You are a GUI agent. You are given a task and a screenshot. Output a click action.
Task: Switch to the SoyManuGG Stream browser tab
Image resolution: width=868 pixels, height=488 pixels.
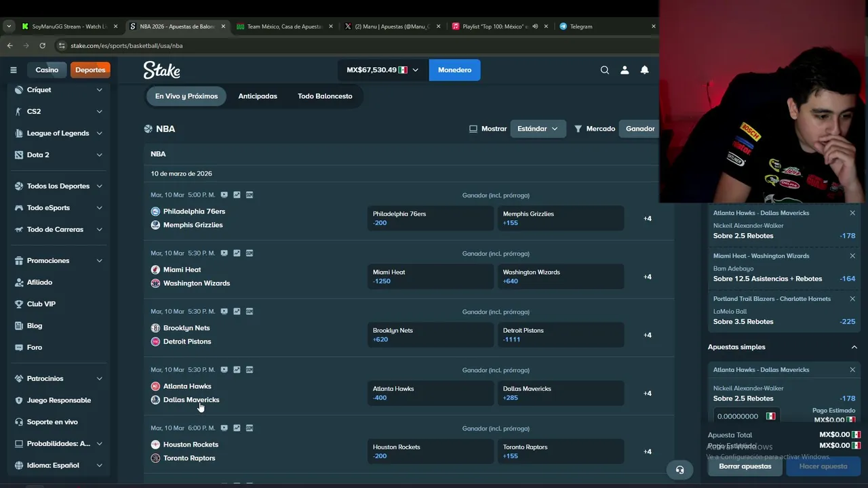point(70,26)
